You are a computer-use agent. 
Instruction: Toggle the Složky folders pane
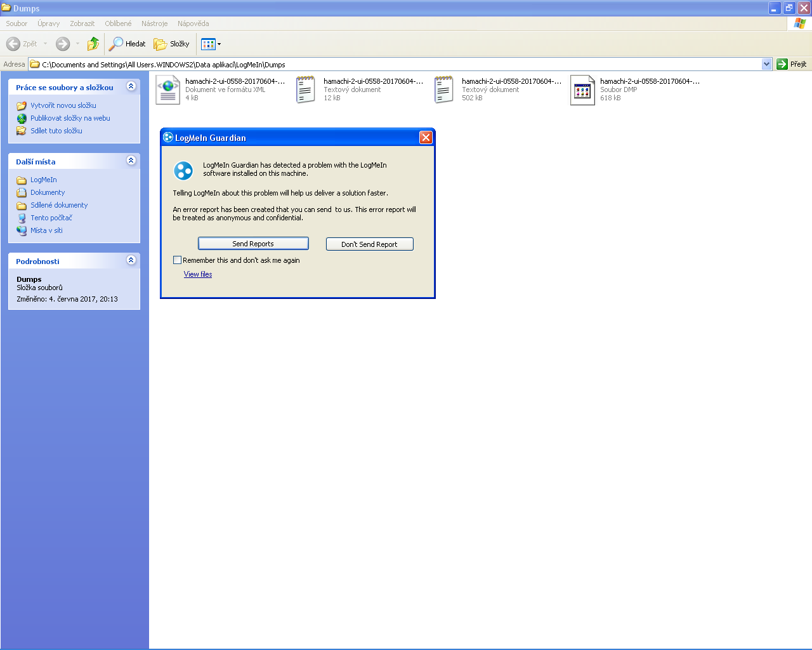coord(171,44)
